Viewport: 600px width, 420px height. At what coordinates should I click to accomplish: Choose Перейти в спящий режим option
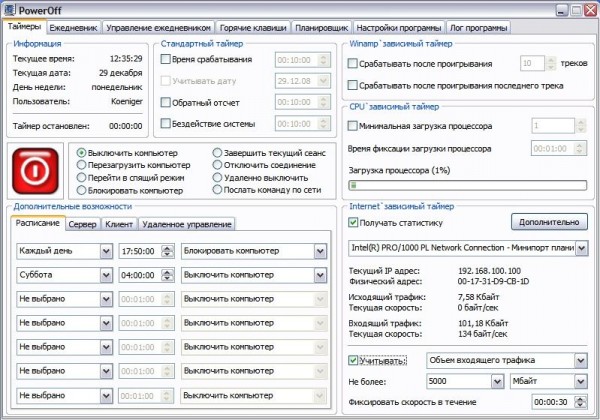82,176
